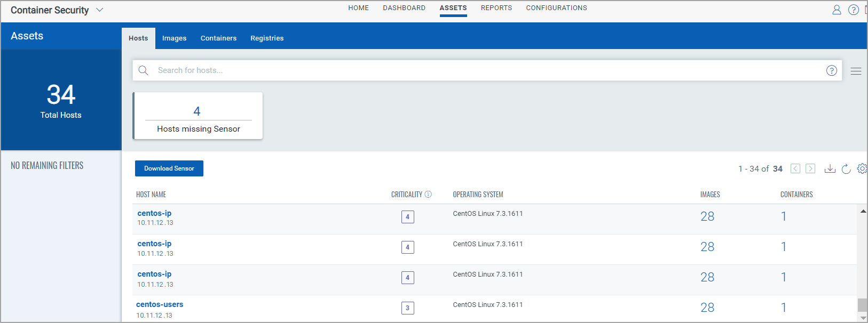Sort by OPERATING SYSTEM column header
Image resolution: width=868 pixels, height=323 pixels.
[x=478, y=195]
